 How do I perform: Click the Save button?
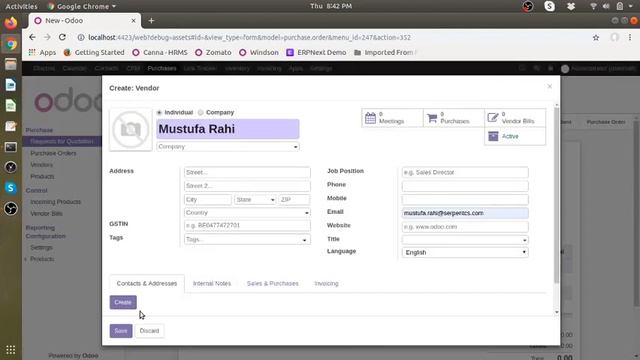(x=121, y=331)
